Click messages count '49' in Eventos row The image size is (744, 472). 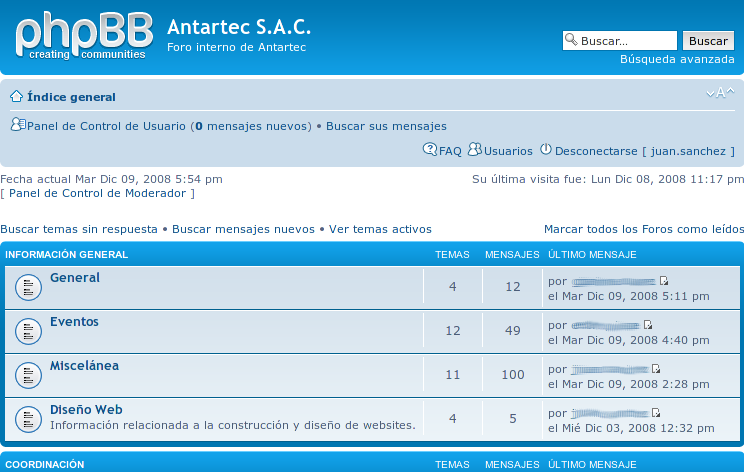coord(513,331)
